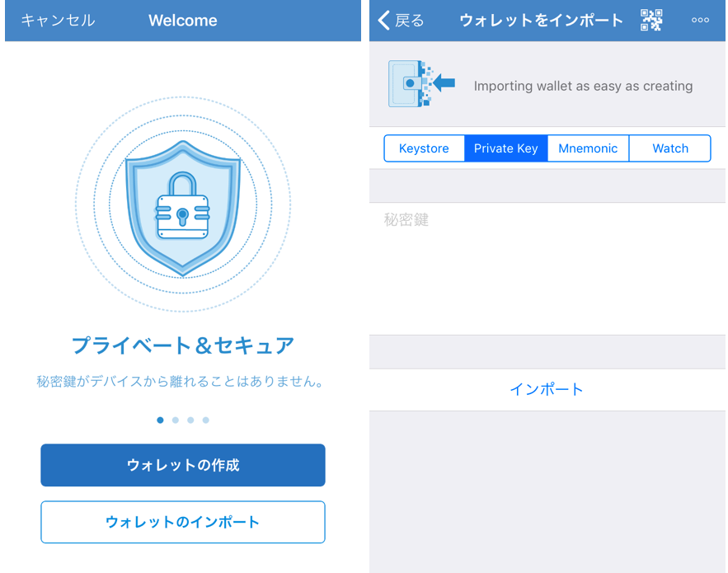This screenshot has width=728, height=573.
Task: Tap the プライベート＆セキュア heading
Action: point(183,346)
